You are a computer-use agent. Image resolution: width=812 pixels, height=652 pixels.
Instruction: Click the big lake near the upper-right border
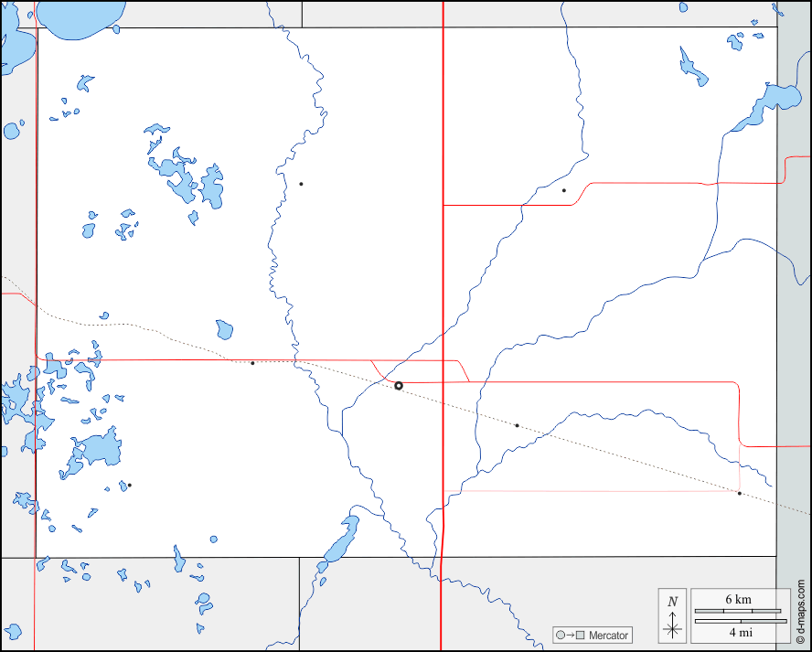(775, 99)
